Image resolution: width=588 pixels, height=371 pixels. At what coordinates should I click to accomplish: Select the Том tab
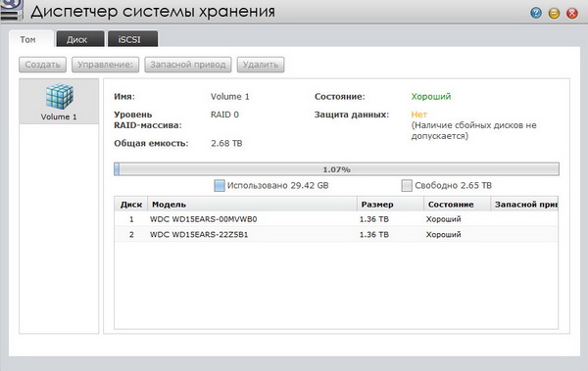31,39
